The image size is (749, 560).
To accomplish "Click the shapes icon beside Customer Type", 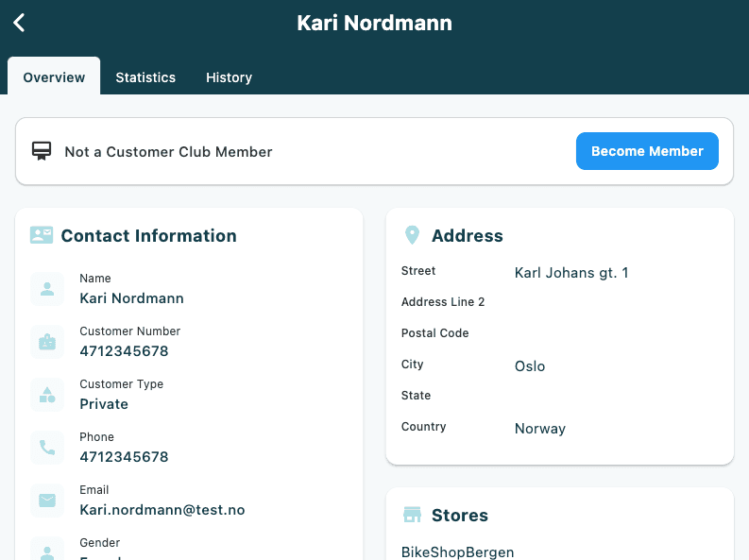I will click(x=47, y=395).
